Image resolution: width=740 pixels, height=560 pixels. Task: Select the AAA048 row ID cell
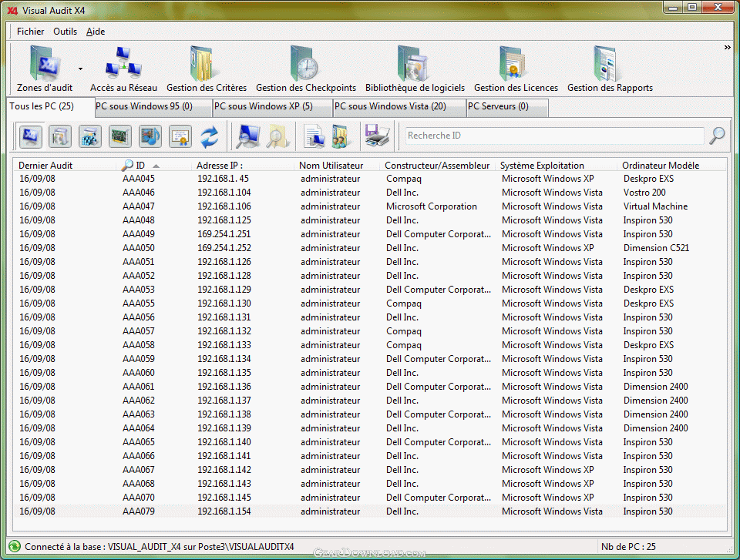tap(139, 220)
